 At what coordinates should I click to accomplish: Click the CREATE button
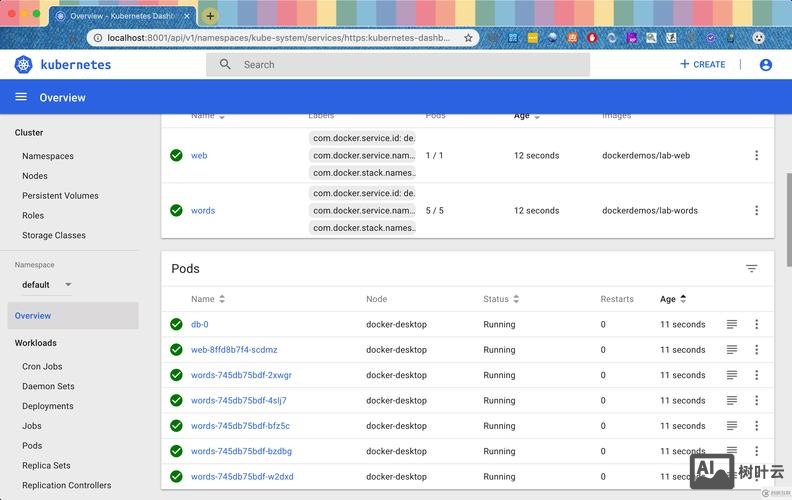702,64
